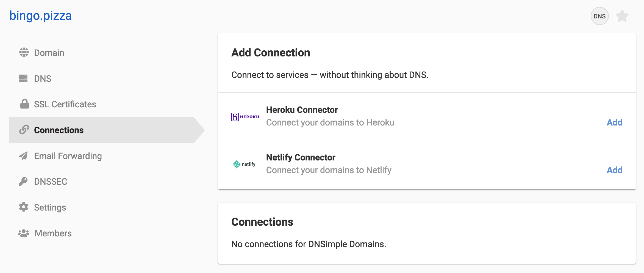Viewport: 644px width, 273px height.
Task: Click the chain link Connections icon
Action: tap(24, 130)
